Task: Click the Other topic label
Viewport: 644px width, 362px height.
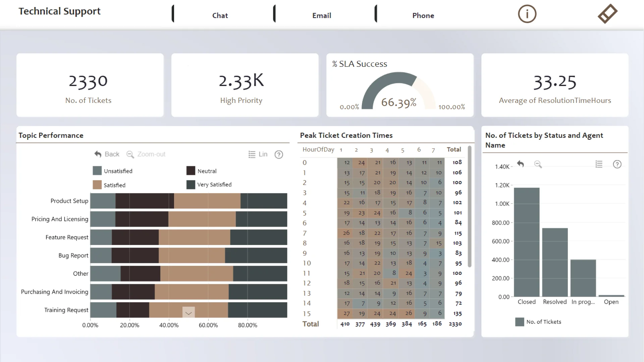Action: tap(81, 274)
